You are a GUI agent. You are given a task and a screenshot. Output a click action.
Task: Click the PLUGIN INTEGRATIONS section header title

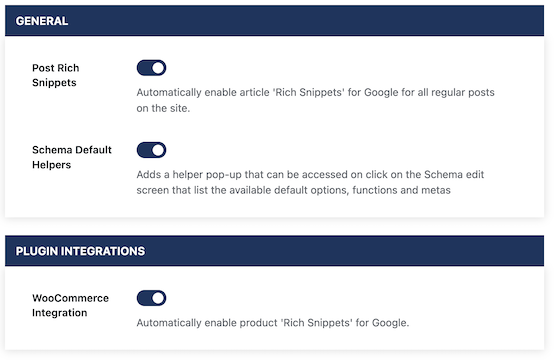(80, 251)
